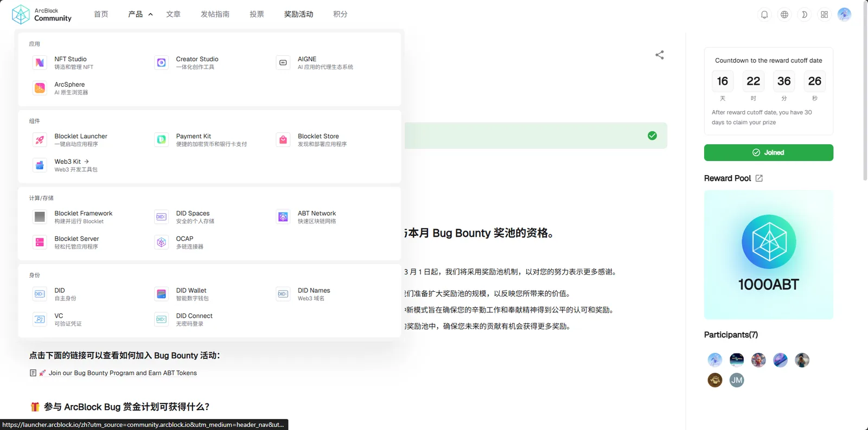Image resolution: width=868 pixels, height=430 pixels.
Task: Open the notifications bell
Action: pos(764,15)
